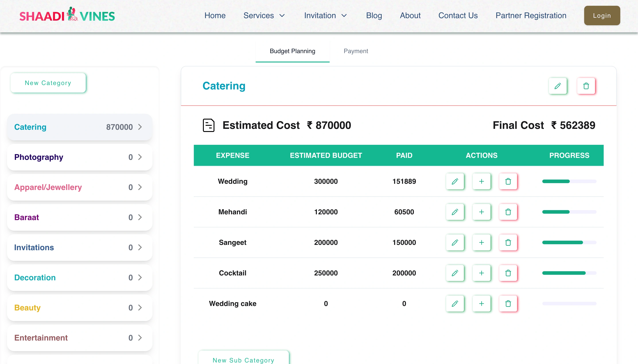
Task: Click the edit pencil icon for Wedding
Action: (x=455, y=181)
